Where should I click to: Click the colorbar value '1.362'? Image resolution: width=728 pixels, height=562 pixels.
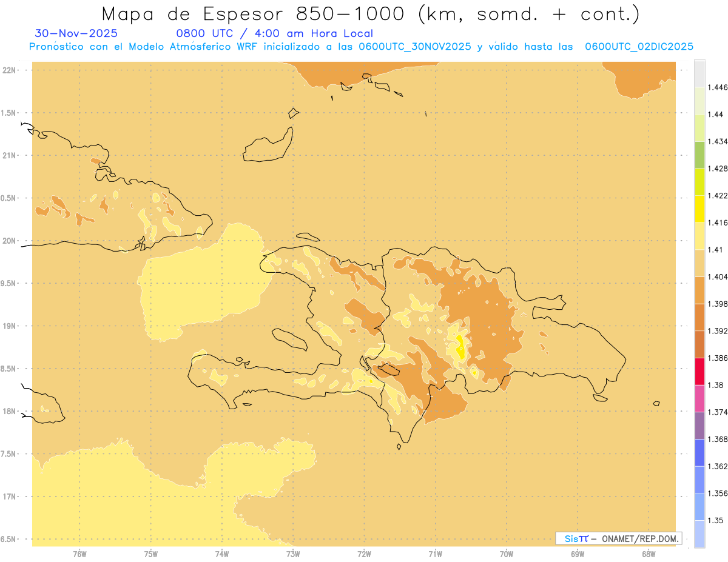click(x=718, y=466)
